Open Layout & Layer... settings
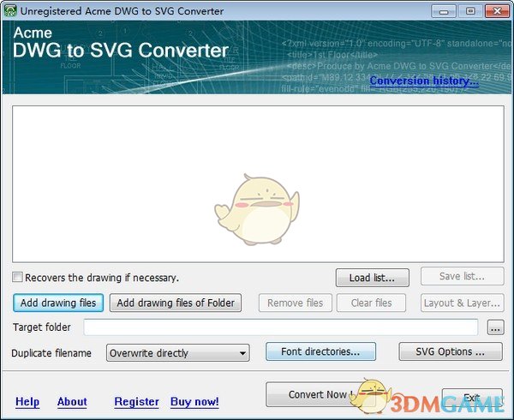Screen dimensions: 514x420 pyautogui.click(x=463, y=303)
